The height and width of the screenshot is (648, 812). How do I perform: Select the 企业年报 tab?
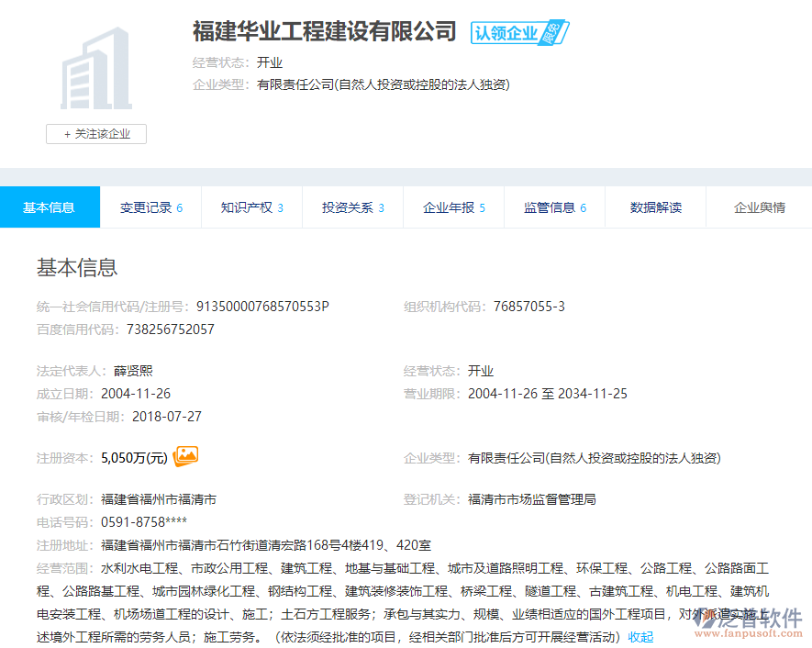pyautogui.click(x=453, y=207)
